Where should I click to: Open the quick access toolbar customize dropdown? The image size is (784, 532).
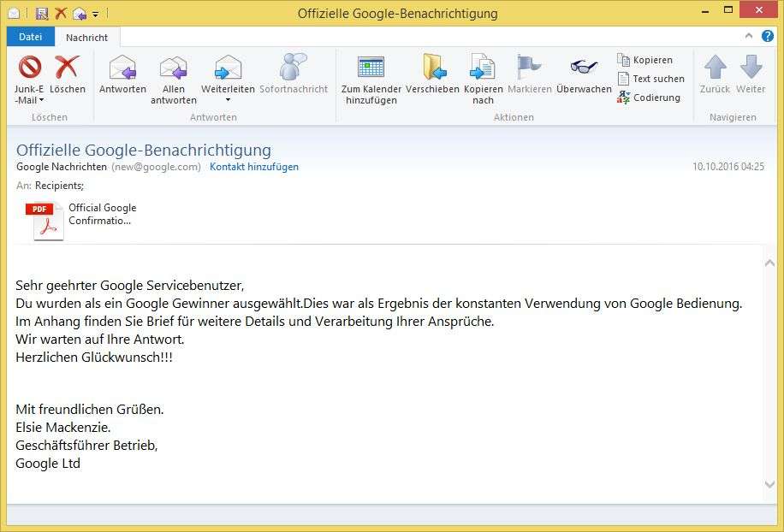95,15
